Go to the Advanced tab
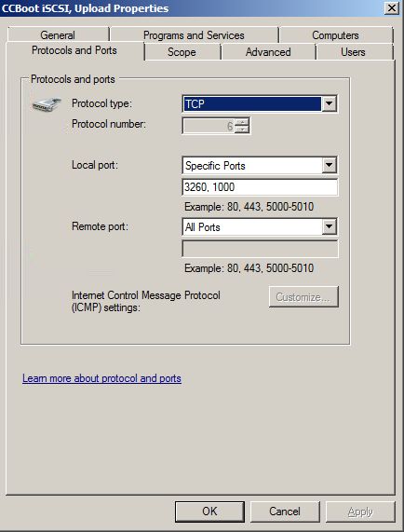The image size is (404, 532). pos(268,52)
